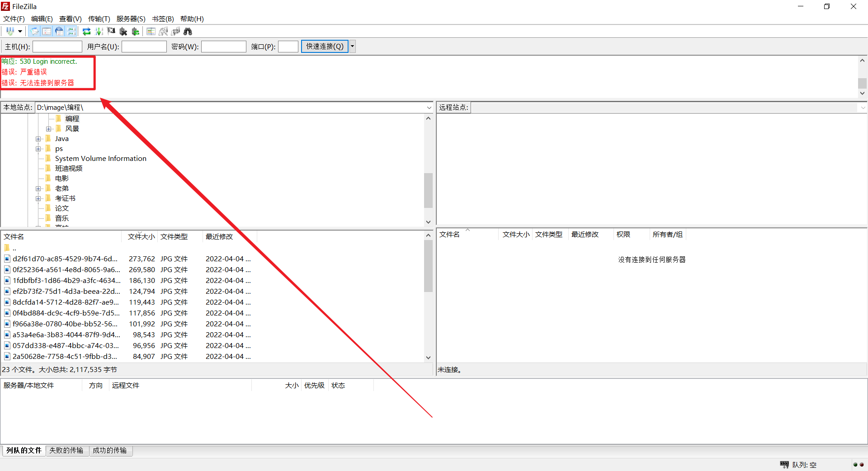The height and width of the screenshot is (471, 868).
Task: Expand the Java folder node
Action: (x=38, y=139)
